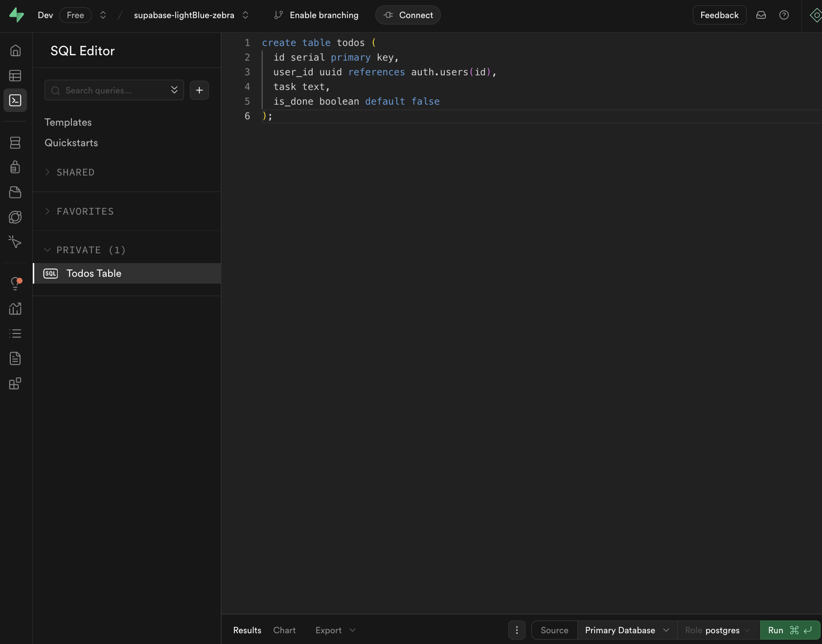Open the Role postgres dropdown

point(718,630)
